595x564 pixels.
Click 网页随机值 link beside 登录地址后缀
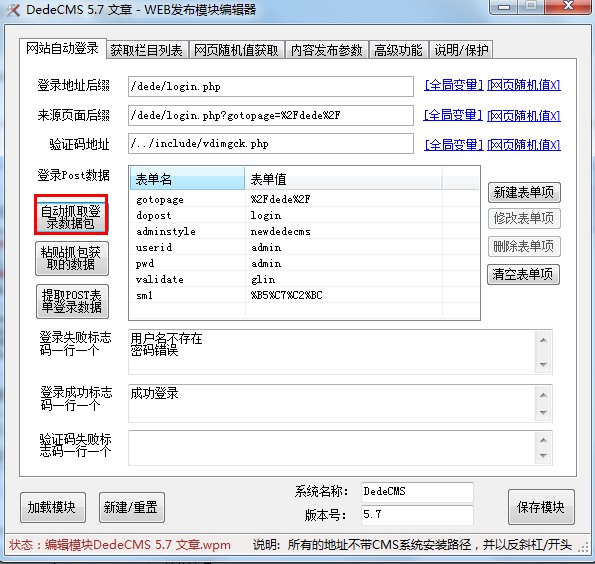pos(524,85)
